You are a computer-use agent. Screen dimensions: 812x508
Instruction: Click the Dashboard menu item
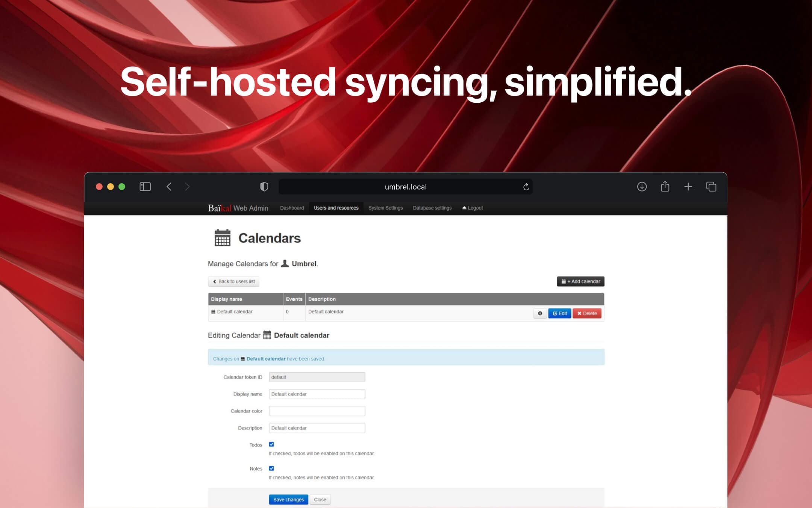tap(291, 208)
